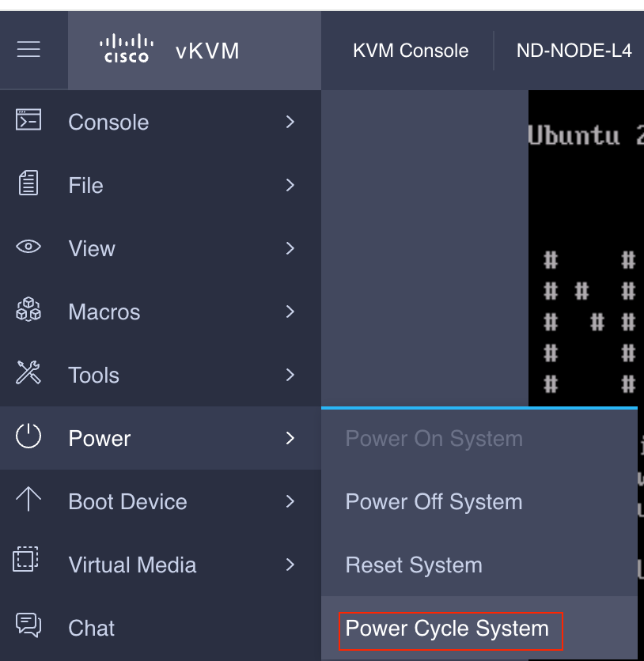Choose Power Cycle System
Image resolution: width=644 pixels, height=661 pixels.
(447, 629)
